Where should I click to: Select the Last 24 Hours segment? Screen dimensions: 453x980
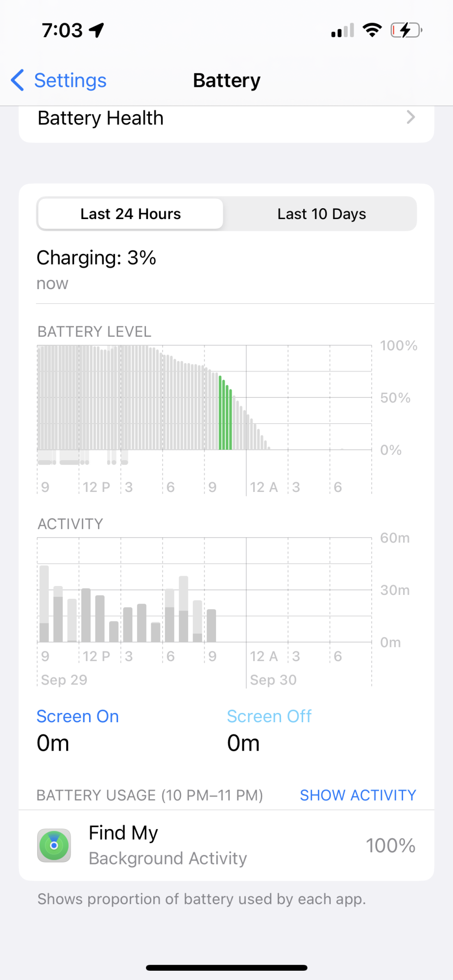[130, 214]
